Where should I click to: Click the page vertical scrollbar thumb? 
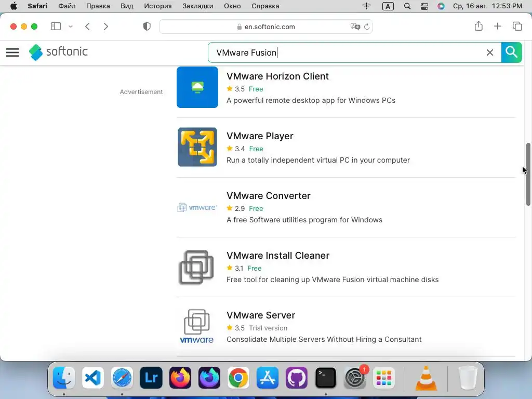click(528, 175)
